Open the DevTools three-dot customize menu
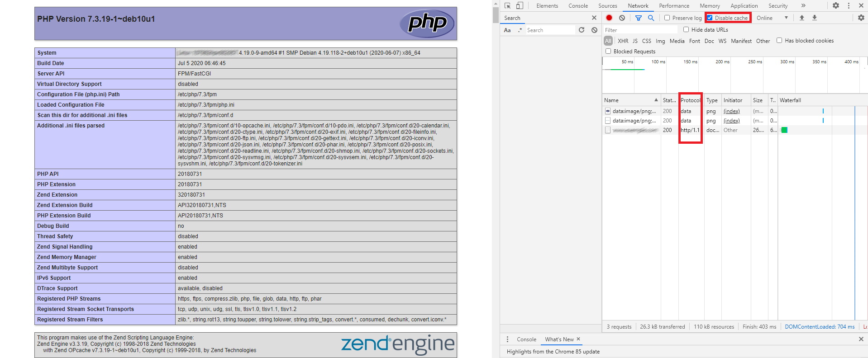Viewport: 868px width, 358px height. 849,6
